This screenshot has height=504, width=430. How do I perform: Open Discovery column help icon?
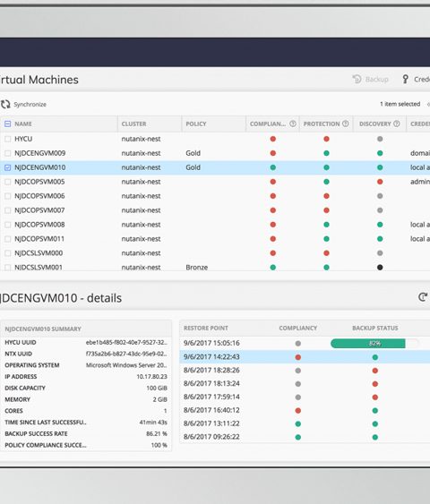point(397,124)
